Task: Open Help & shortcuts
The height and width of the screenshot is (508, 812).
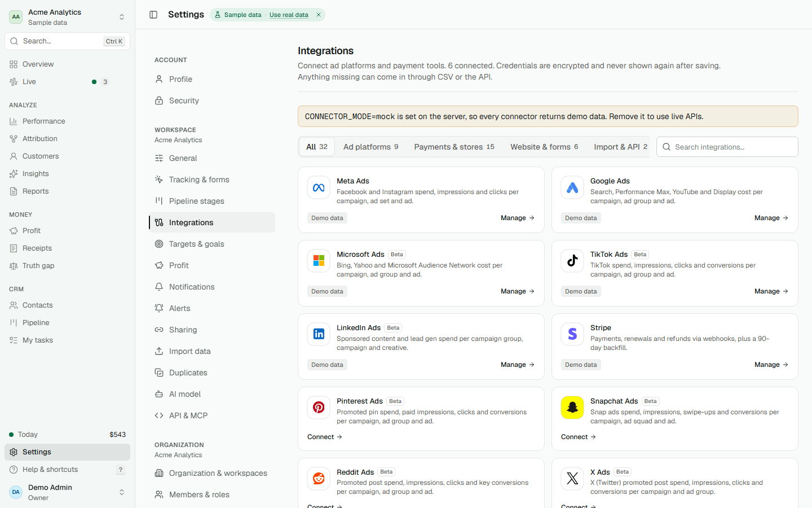Action: 67,470
